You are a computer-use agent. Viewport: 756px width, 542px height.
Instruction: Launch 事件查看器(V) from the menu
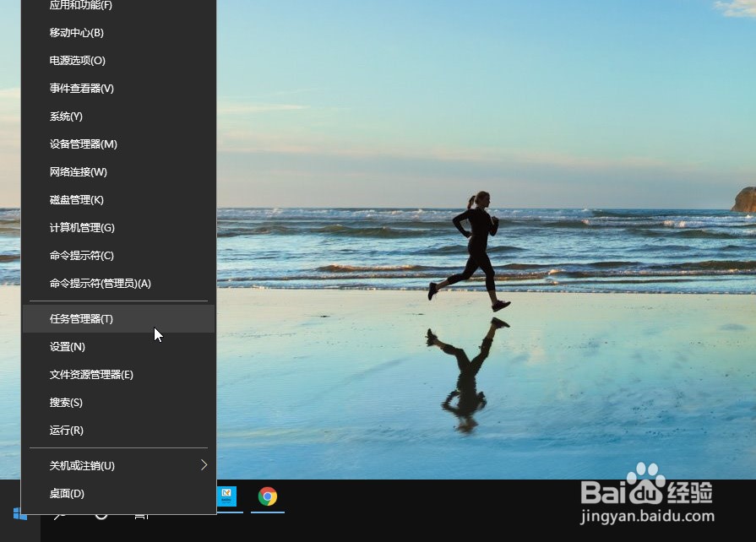pyautogui.click(x=118, y=89)
